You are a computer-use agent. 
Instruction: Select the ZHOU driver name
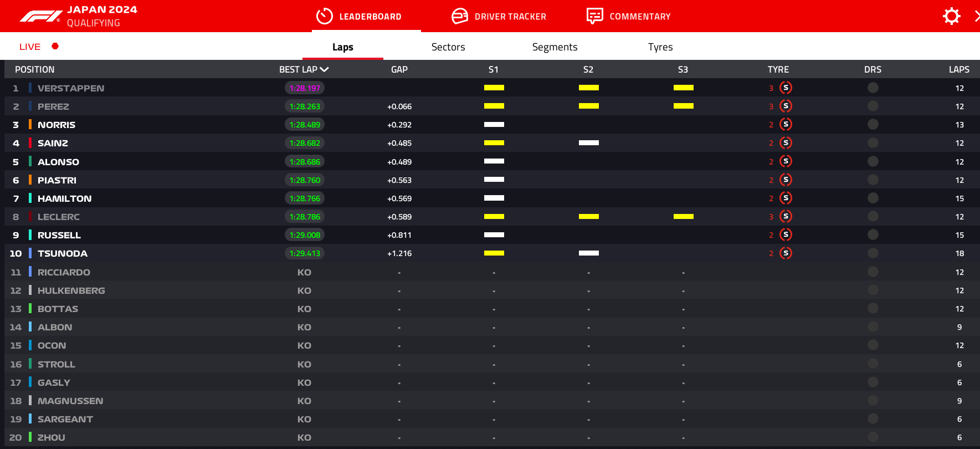[x=52, y=437]
